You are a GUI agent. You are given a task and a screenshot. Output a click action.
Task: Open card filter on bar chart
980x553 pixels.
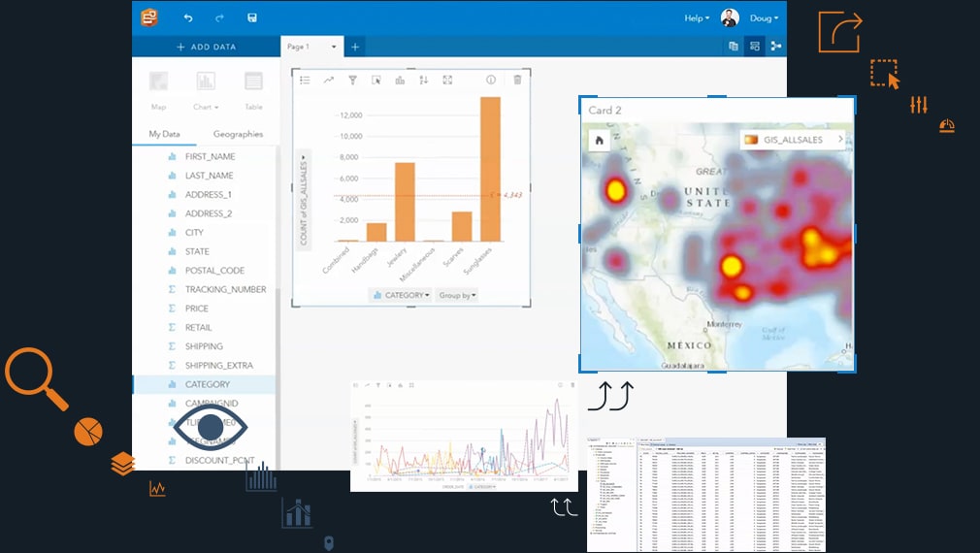352,80
